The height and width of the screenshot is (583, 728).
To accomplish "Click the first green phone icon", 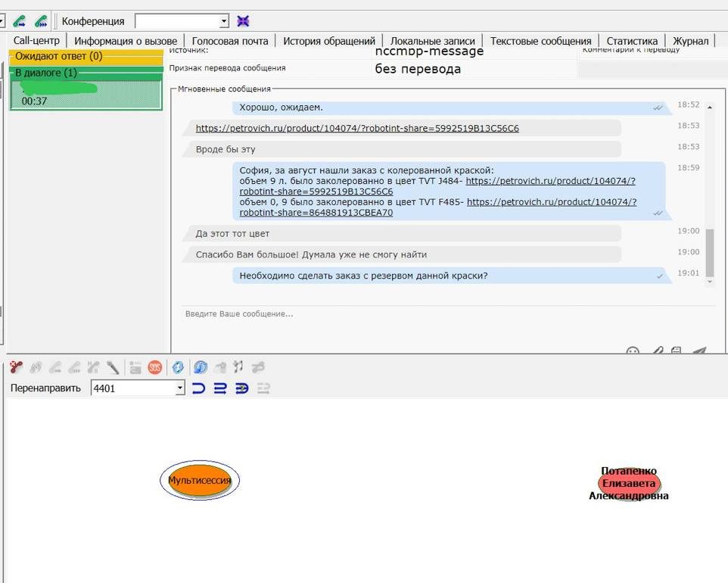I will click(20, 21).
